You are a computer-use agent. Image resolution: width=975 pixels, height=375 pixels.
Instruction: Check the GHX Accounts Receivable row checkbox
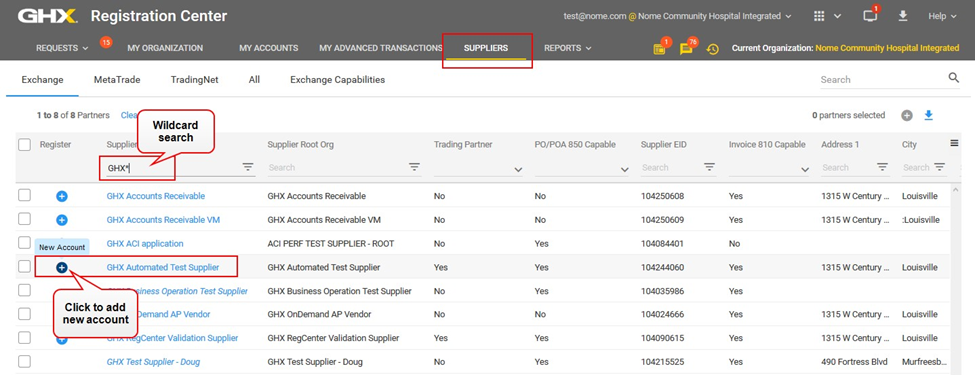point(24,196)
